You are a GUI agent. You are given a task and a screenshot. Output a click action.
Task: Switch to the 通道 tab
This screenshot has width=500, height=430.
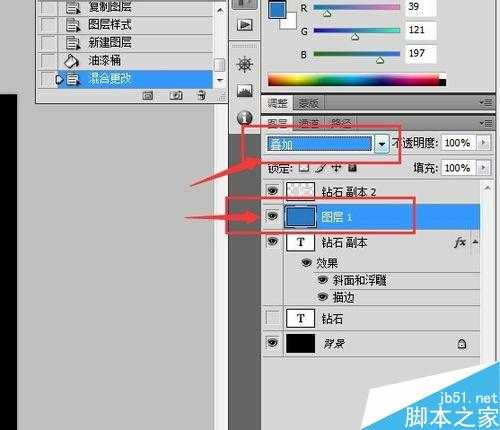point(309,123)
